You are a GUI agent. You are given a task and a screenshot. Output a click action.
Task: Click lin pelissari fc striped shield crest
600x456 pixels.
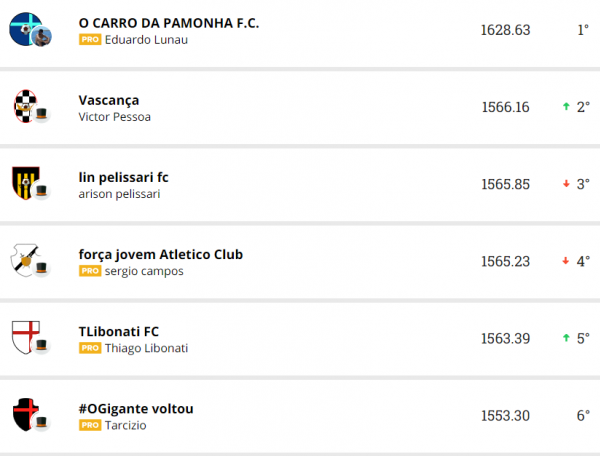[26, 183]
